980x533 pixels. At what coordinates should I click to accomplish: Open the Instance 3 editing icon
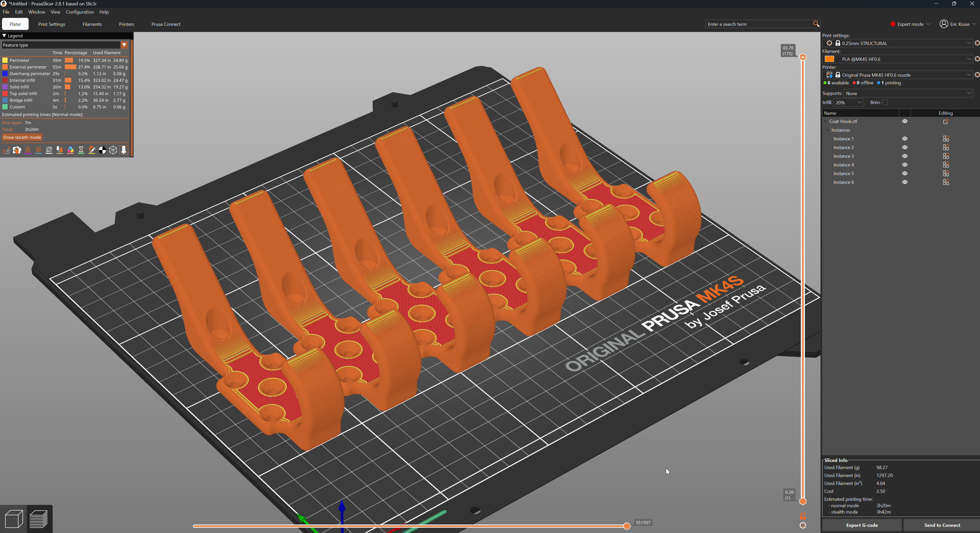tap(946, 156)
